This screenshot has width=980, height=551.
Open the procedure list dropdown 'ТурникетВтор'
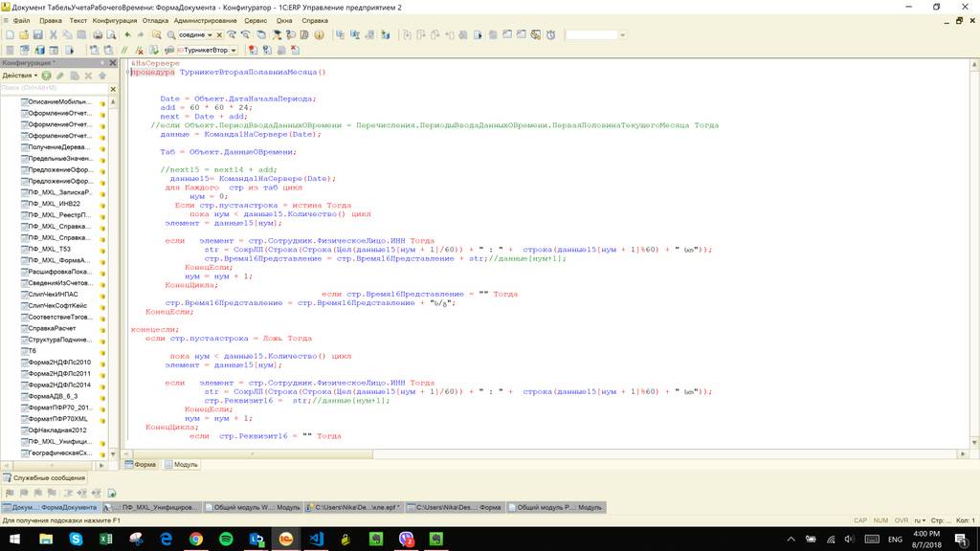pos(234,50)
